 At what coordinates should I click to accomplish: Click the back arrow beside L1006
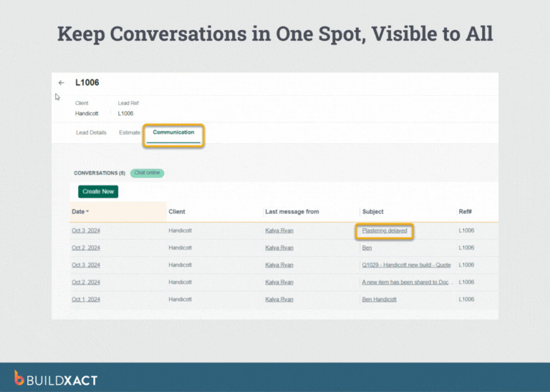click(x=62, y=83)
